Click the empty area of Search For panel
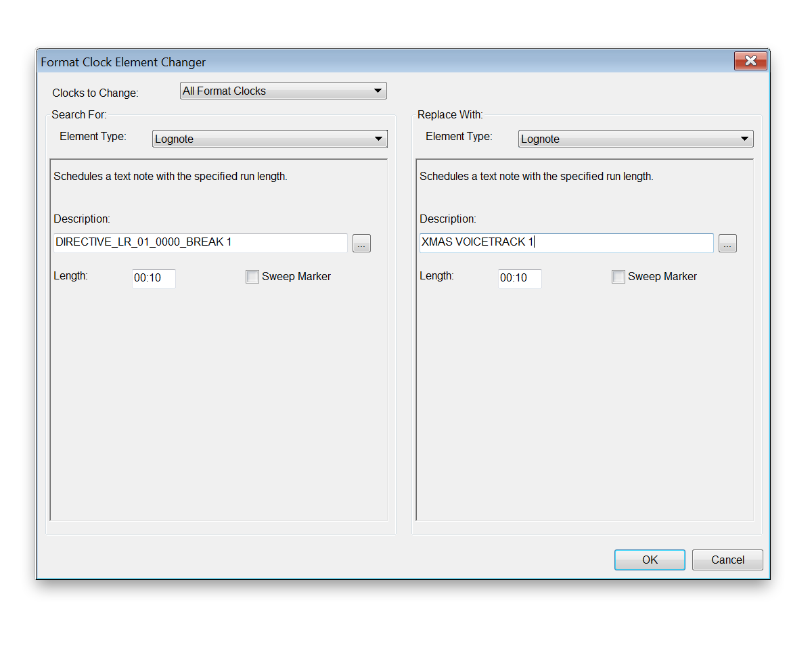 coord(219,406)
